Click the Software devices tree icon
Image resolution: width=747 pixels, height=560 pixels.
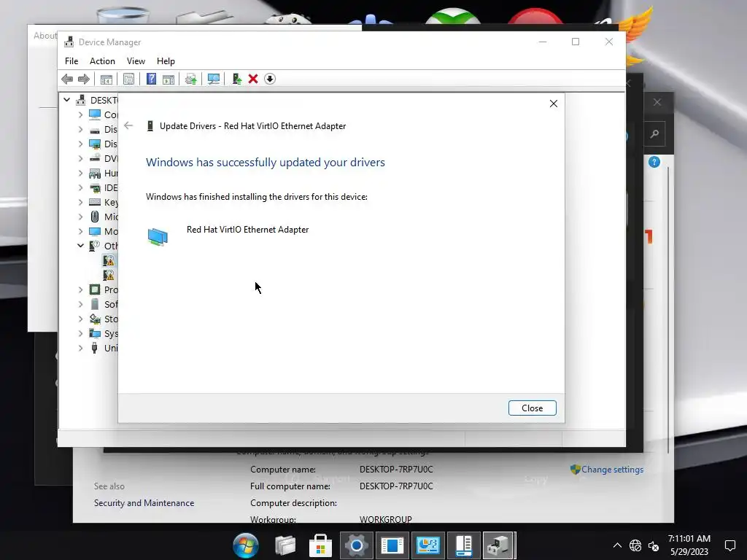point(95,304)
